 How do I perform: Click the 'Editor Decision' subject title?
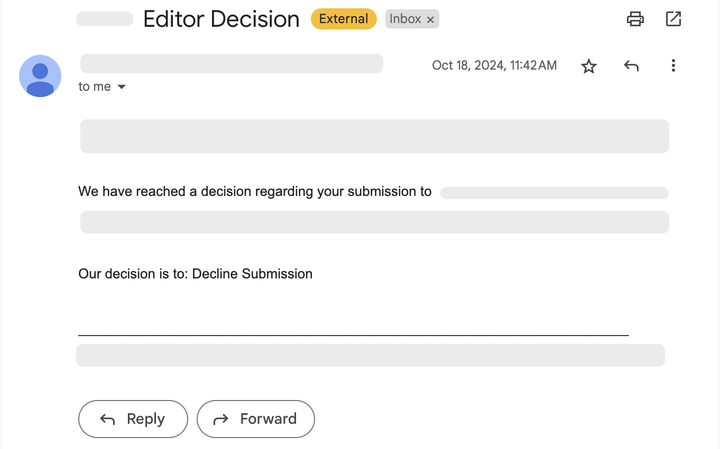coord(221,19)
